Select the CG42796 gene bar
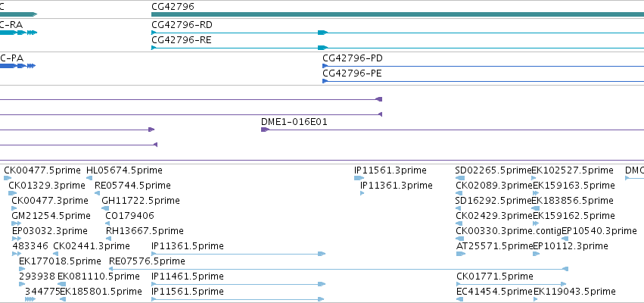The image size is (644, 303). click(397, 14)
